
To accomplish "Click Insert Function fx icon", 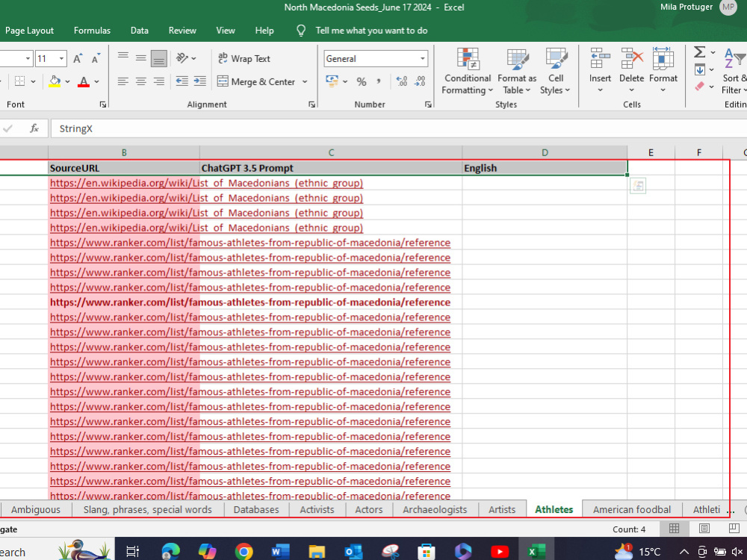I will 34,128.
